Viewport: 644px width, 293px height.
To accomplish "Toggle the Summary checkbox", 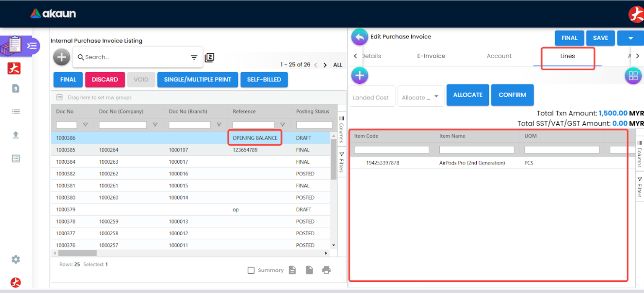I will pos(251,270).
